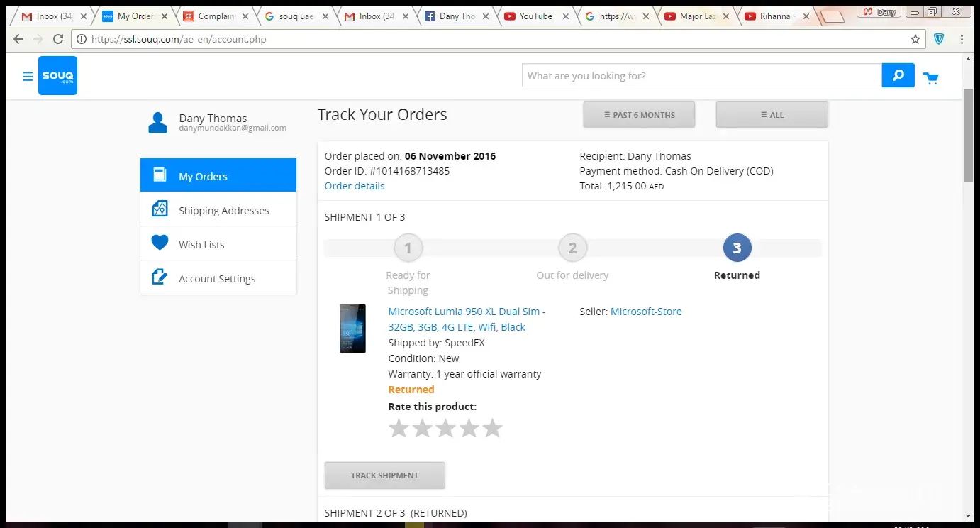Switch to the YouTube browser tab
The height and width of the screenshot is (528, 980).
point(535,16)
